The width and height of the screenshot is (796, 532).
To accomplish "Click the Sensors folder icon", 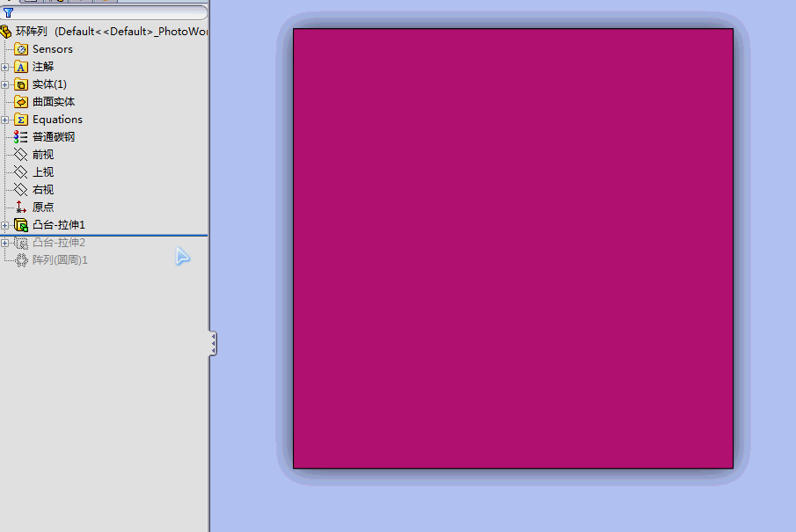I will click(21, 49).
